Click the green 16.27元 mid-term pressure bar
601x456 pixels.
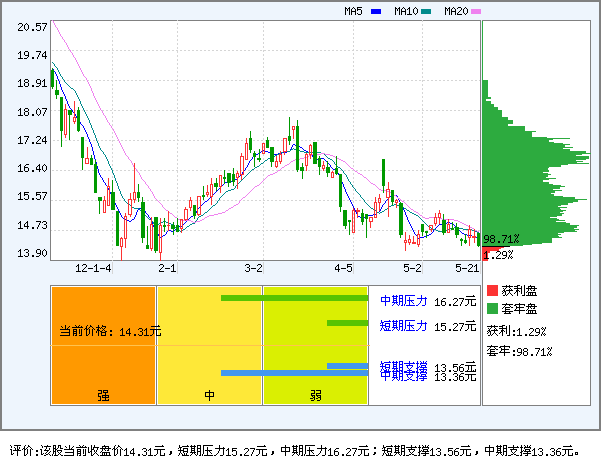point(294,298)
